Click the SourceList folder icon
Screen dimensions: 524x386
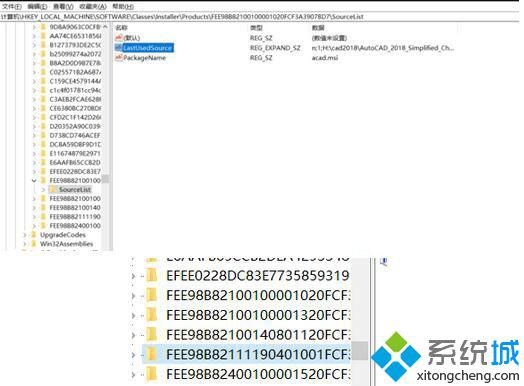53,189
